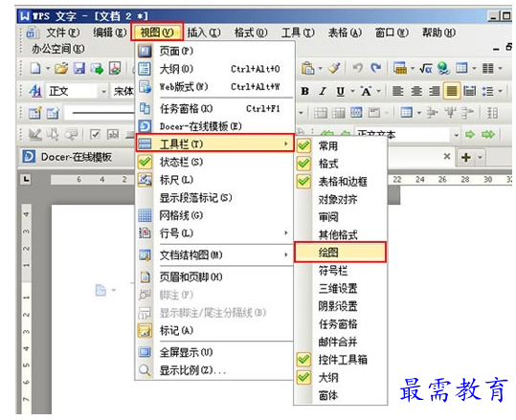This screenshot has width=516, height=420.
Task: Open the 插入 menu
Action: point(204,33)
